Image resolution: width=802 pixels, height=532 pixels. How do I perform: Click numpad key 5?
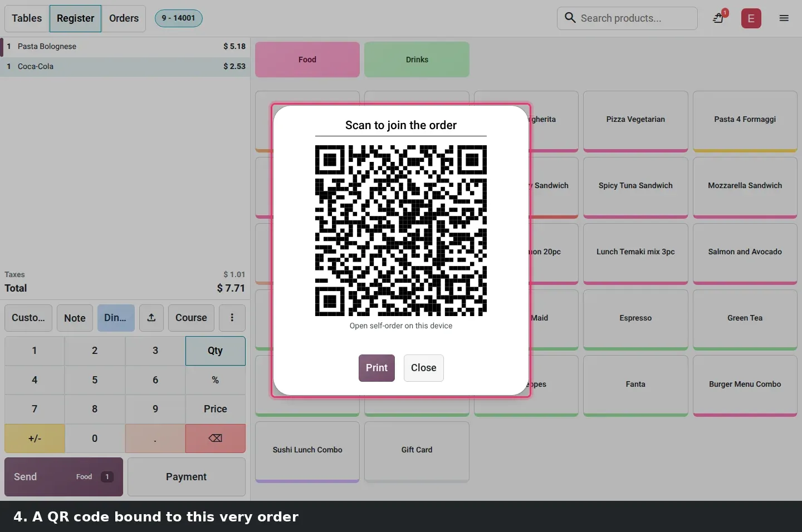95,380
